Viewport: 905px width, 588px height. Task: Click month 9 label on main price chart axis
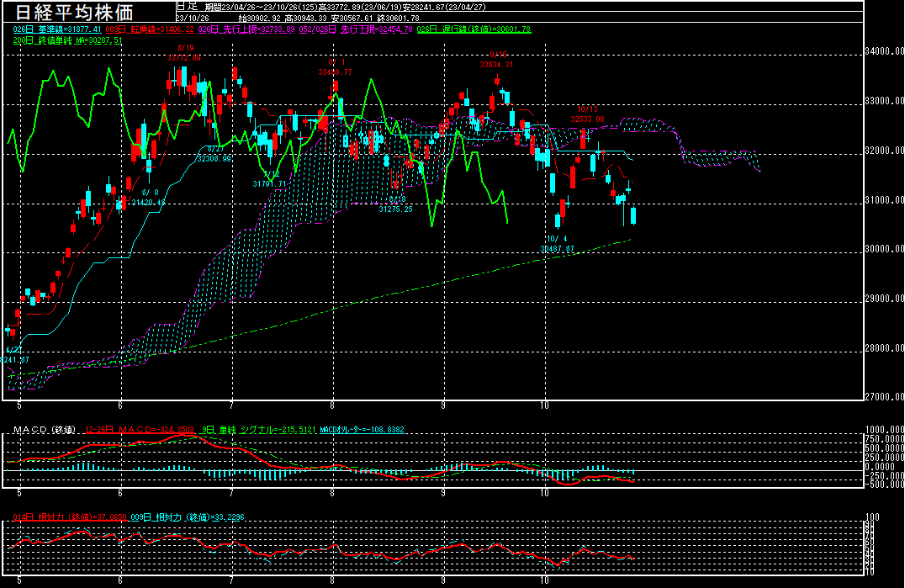443,405
